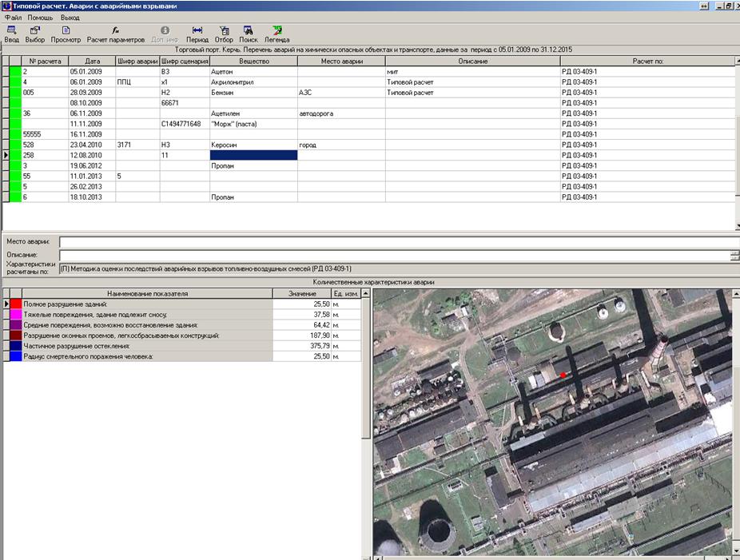740x560 pixels.
Task: Click the red marker on the map
Action: 563,374
